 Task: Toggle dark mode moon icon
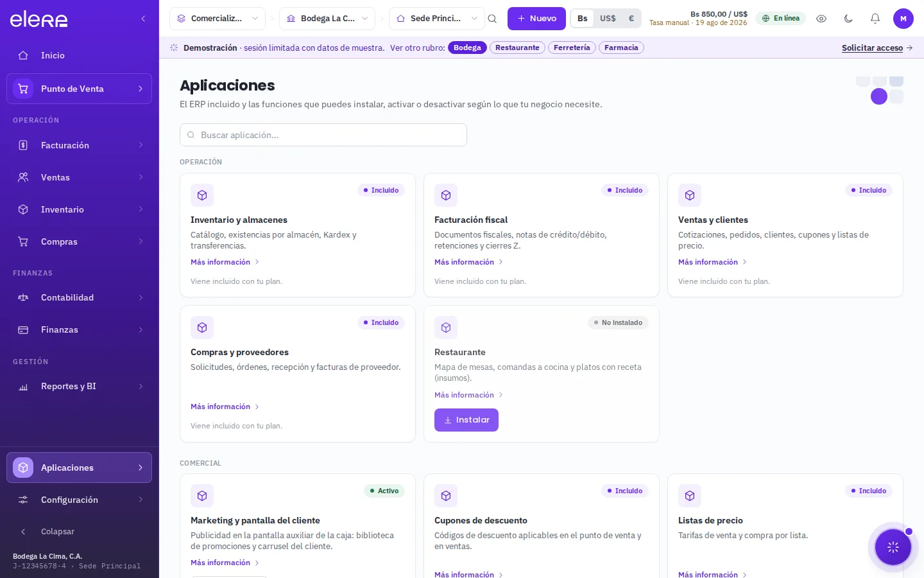[848, 19]
